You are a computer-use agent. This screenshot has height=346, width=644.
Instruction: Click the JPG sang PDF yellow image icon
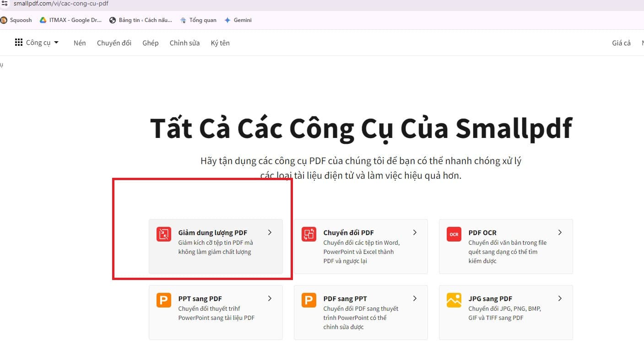click(454, 300)
